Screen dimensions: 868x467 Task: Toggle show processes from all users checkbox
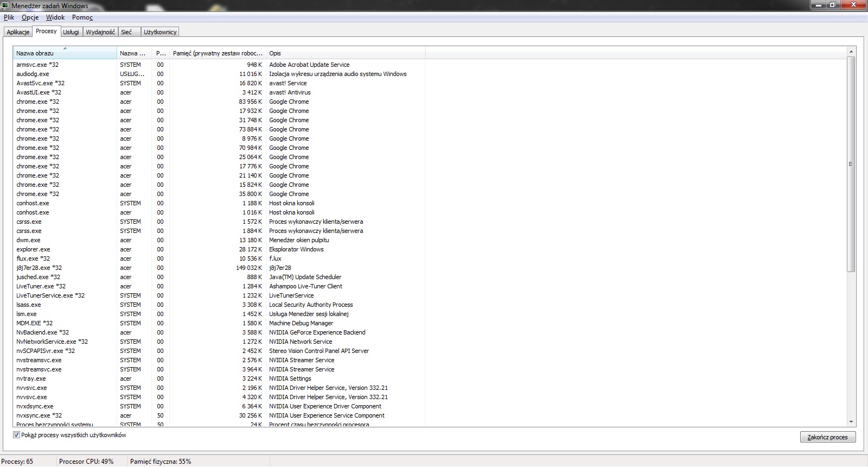16,435
